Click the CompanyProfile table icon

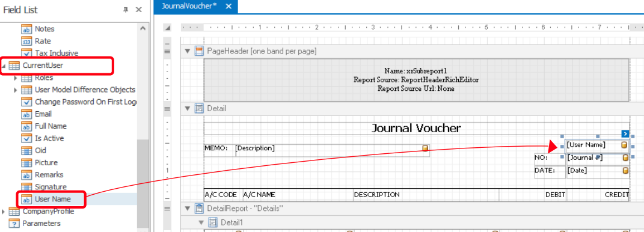(14, 212)
